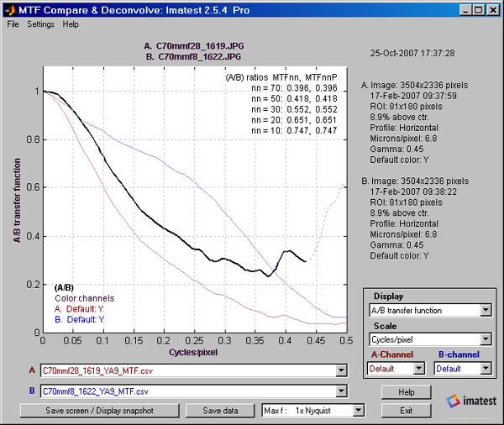Open the A-Channel Default dropdown

(x=396, y=369)
